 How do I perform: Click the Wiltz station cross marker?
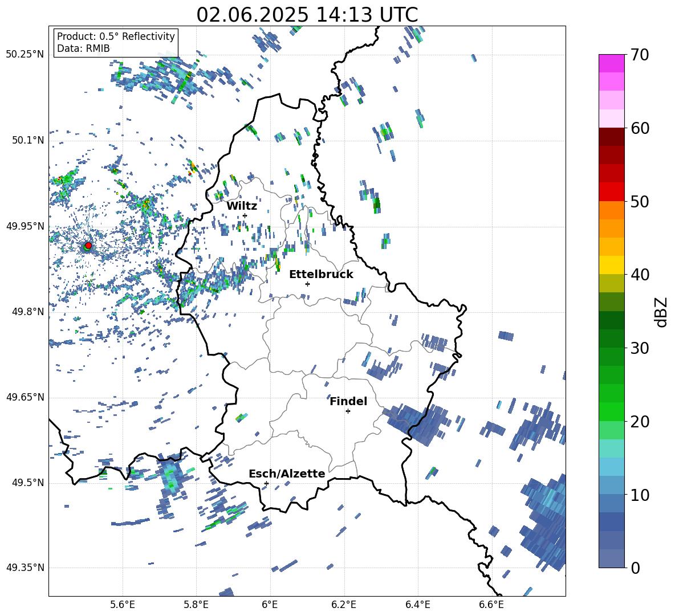(245, 216)
